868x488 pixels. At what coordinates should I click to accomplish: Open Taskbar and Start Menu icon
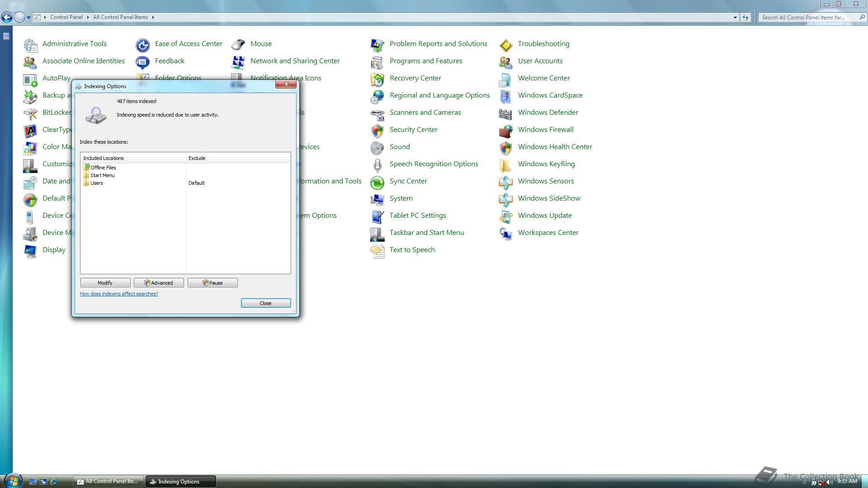[377, 234]
